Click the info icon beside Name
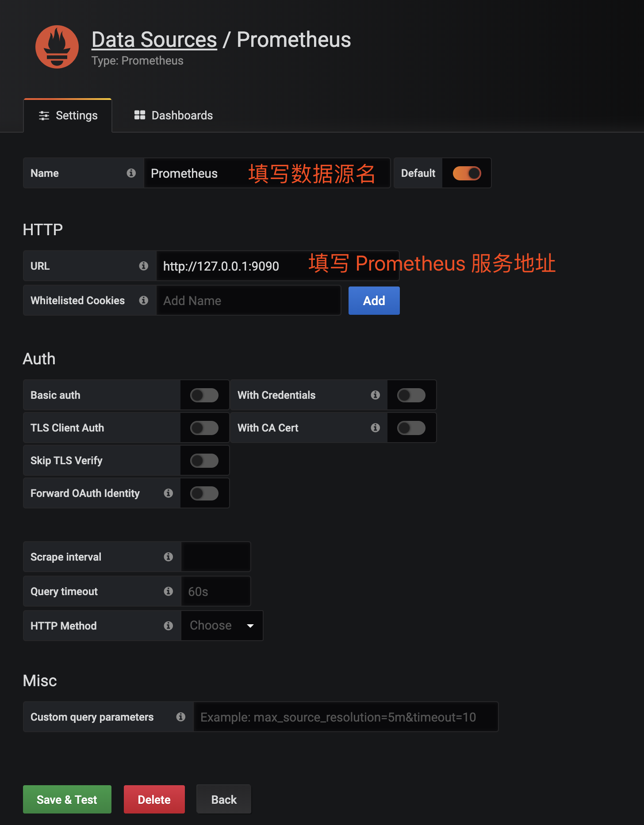Screen dimensions: 644x825 (131, 173)
